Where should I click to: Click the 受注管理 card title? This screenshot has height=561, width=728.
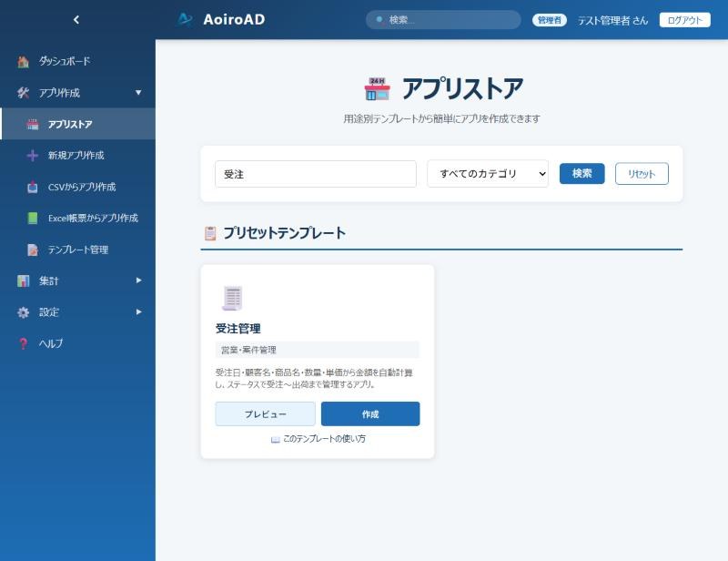coord(238,329)
